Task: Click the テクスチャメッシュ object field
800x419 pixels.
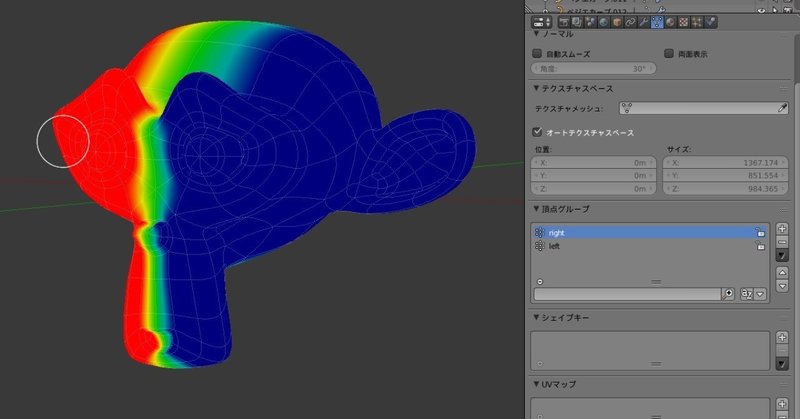Action: 704,108
